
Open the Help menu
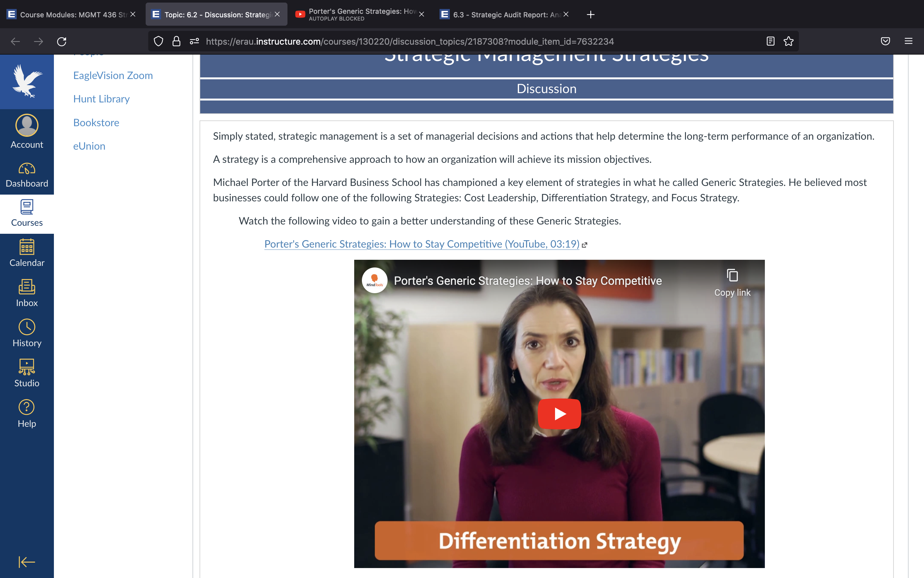(27, 413)
